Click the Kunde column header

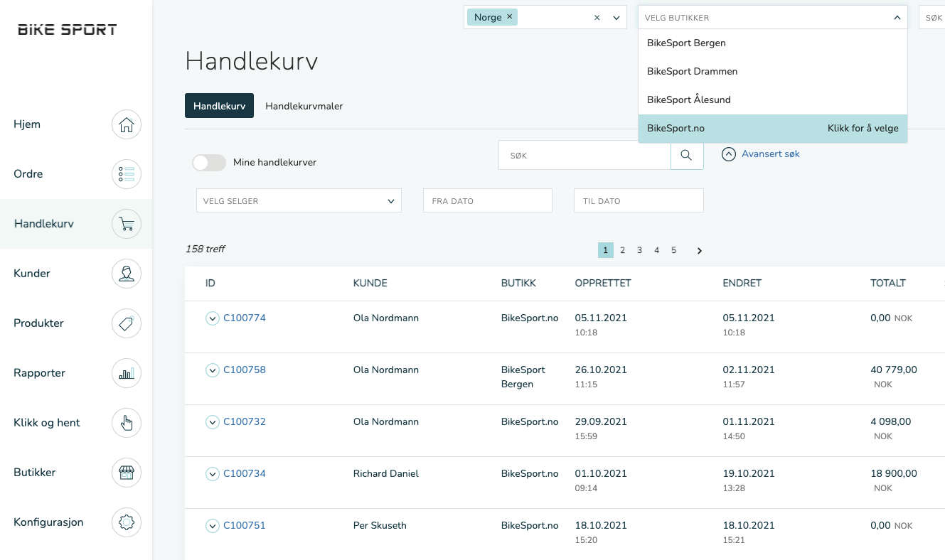(x=370, y=283)
